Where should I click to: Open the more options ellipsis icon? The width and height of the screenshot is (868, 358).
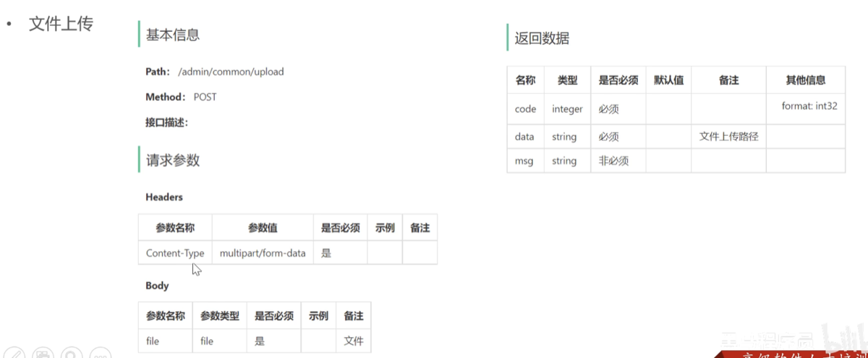pyautogui.click(x=101, y=354)
